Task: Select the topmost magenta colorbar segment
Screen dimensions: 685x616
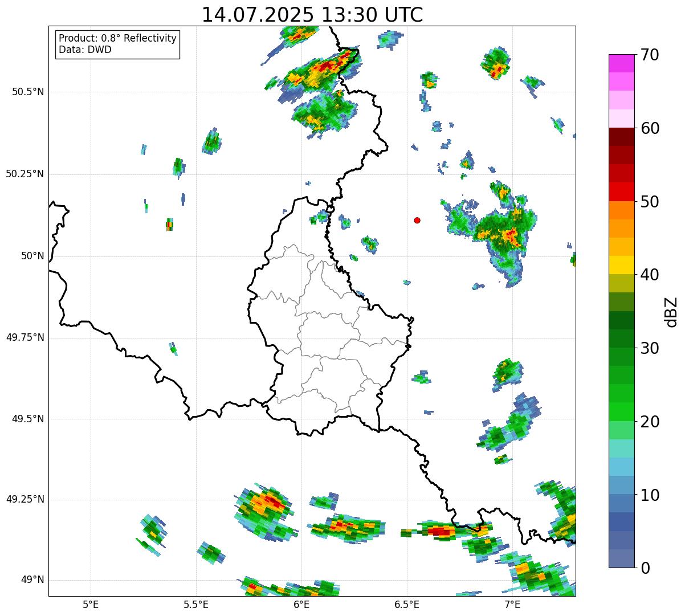Action: (621, 63)
